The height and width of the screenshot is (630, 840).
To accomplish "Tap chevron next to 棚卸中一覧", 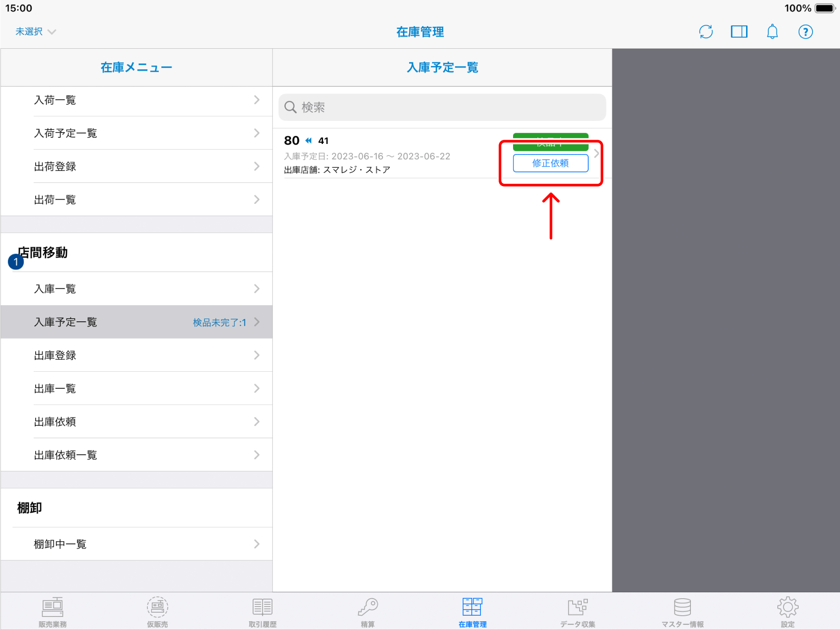I will coord(257,544).
